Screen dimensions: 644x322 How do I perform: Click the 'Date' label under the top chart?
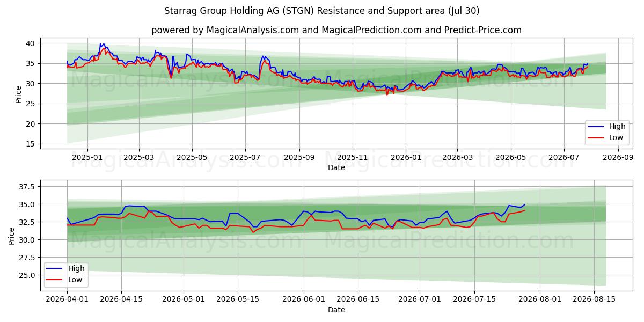coord(336,168)
